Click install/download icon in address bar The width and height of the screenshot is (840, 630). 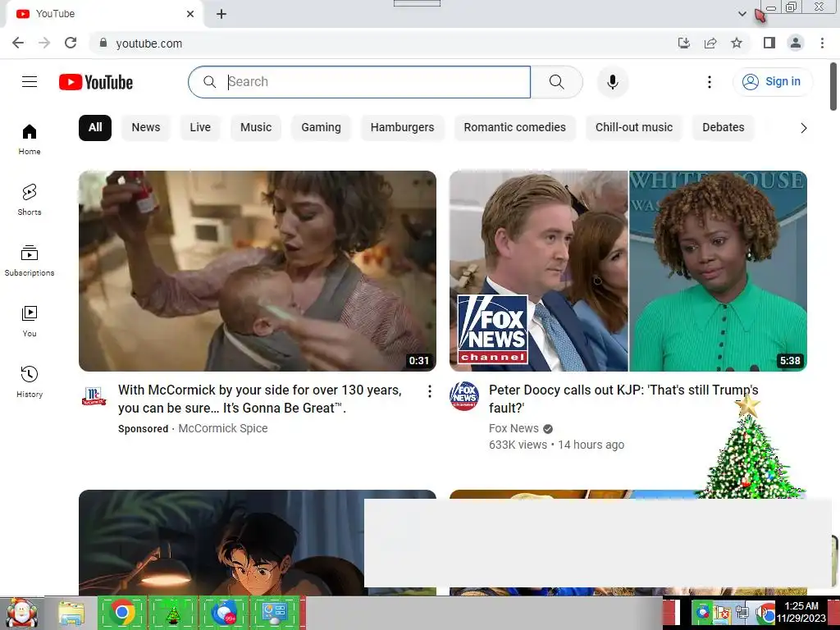pyautogui.click(x=684, y=43)
